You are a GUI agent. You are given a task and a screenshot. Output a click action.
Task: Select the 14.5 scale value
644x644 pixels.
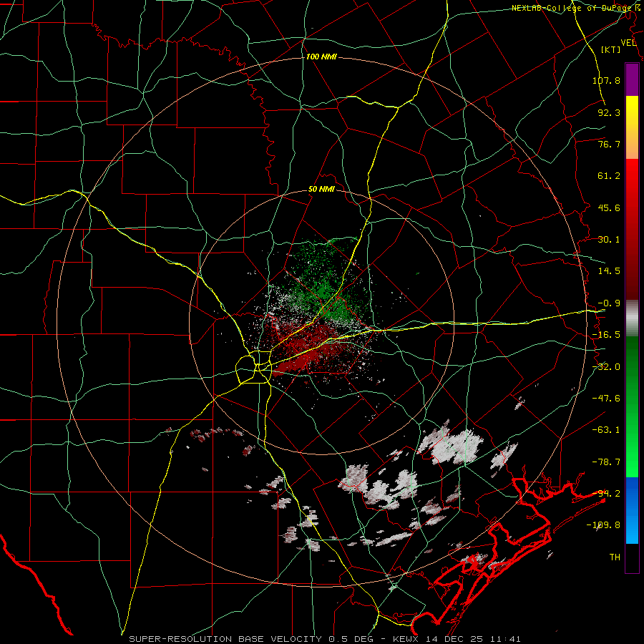coord(609,271)
